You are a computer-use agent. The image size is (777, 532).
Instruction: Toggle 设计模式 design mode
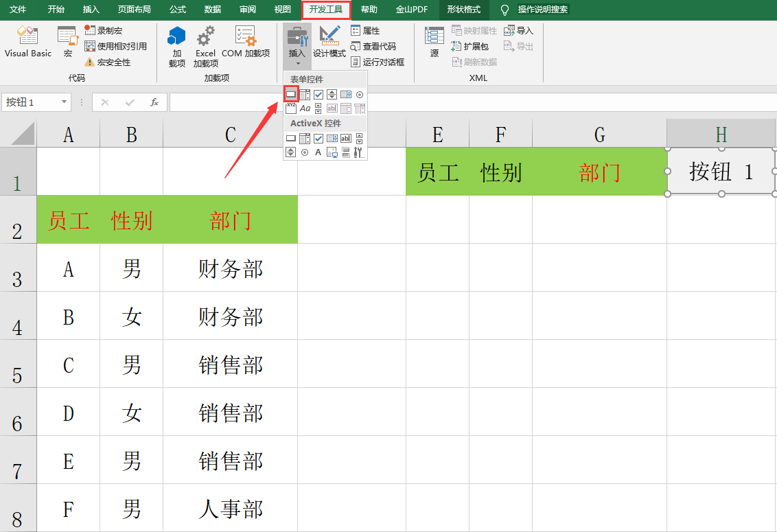(329, 42)
